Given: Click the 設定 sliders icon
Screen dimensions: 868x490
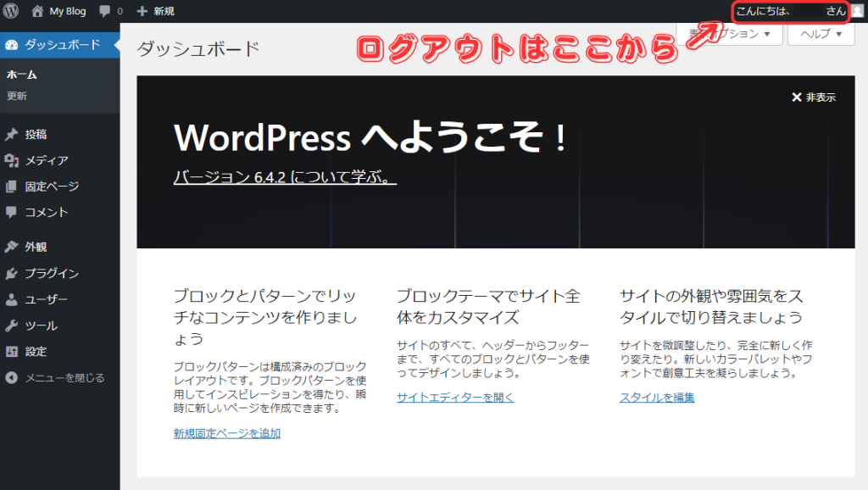Looking at the screenshot, I should (12, 352).
